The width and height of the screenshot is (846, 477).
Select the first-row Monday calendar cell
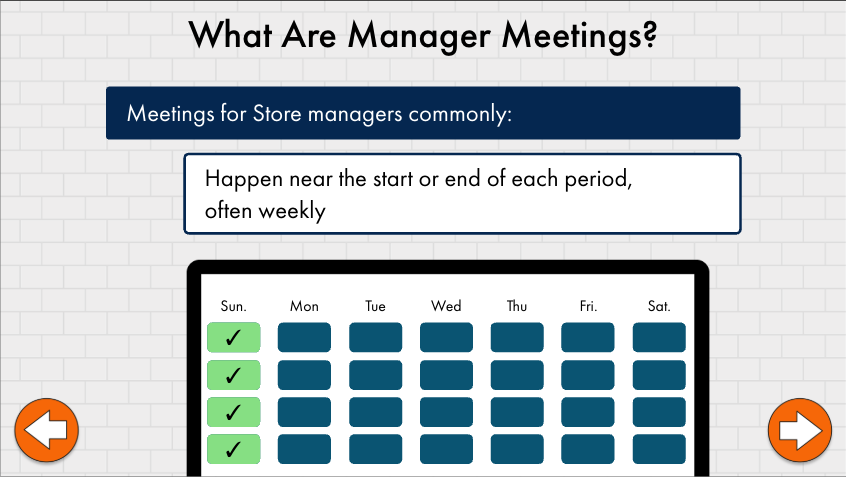pyautogui.click(x=304, y=338)
